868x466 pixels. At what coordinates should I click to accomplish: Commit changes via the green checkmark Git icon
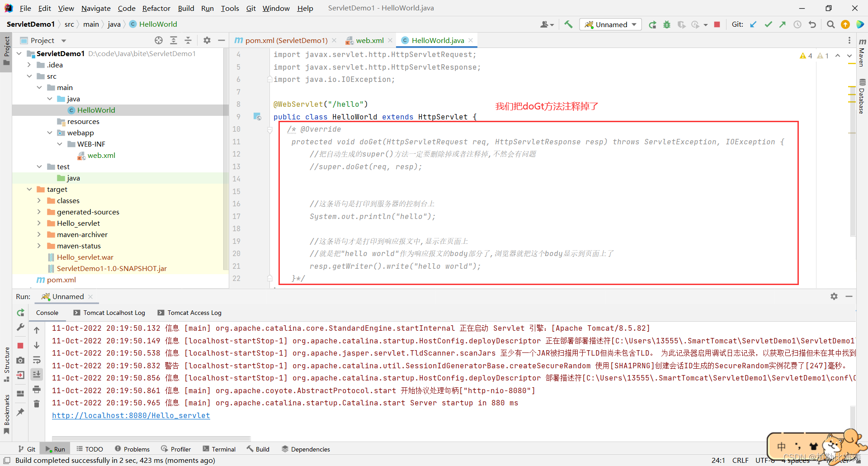(768, 24)
